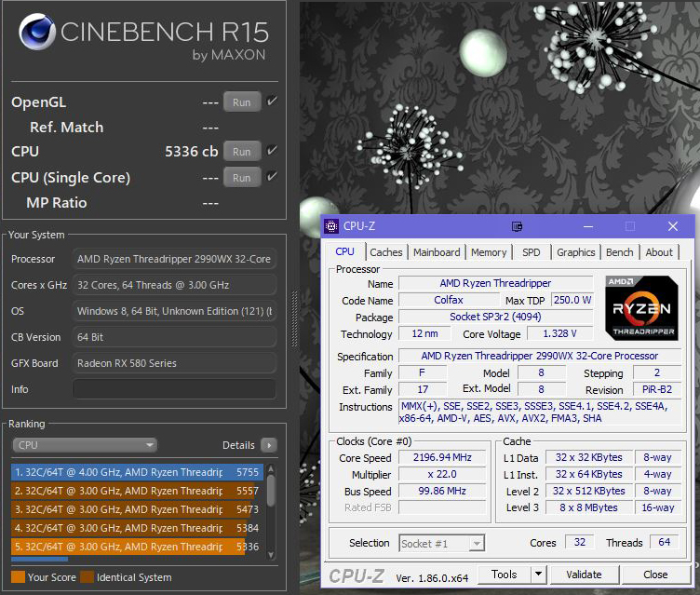The height and width of the screenshot is (595, 700).
Task: Click the Ryzen Threadripper logo in CPU-Z
Action: tap(641, 306)
